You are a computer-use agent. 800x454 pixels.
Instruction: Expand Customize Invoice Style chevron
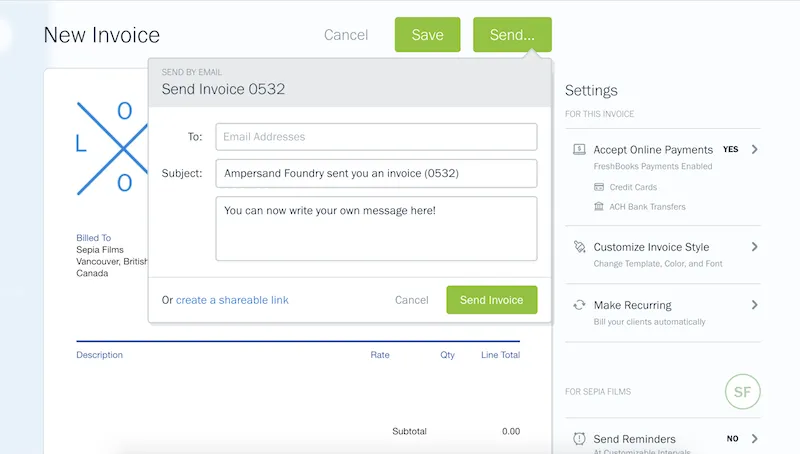pyautogui.click(x=754, y=247)
